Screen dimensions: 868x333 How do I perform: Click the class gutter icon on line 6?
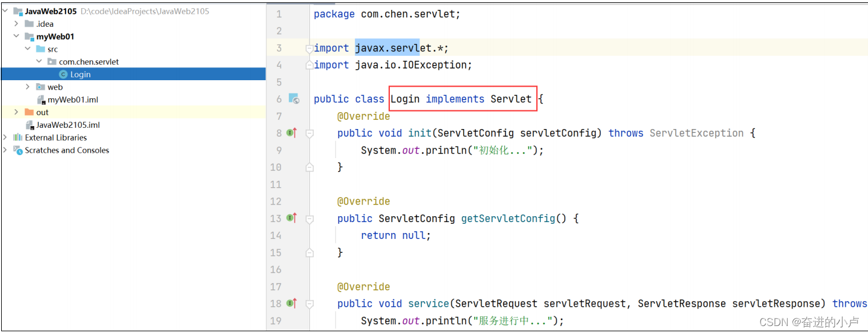tap(294, 99)
